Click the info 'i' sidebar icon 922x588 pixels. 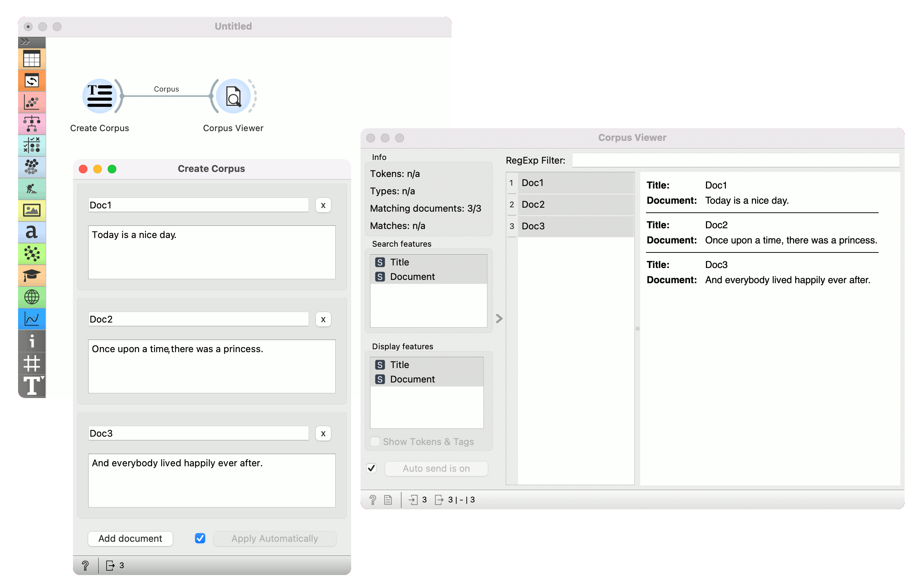tap(32, 341)
